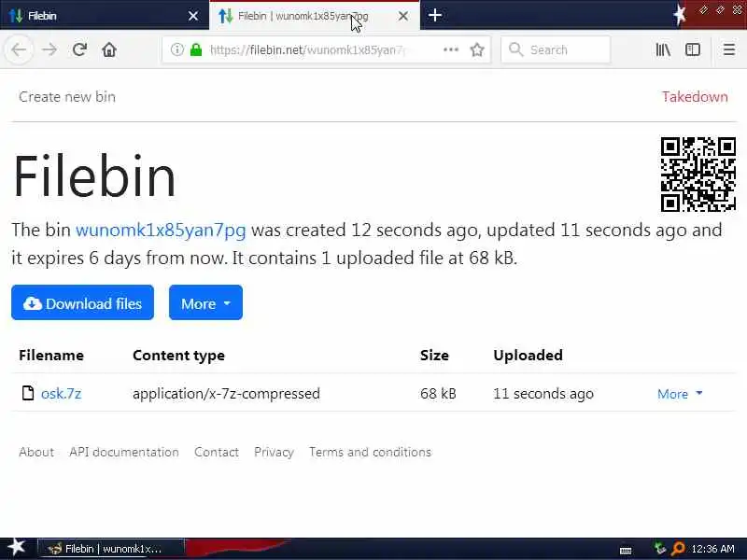Click the network tray icon
The width and height of the screenshot is (747, 560).
(x=660, y=549)
